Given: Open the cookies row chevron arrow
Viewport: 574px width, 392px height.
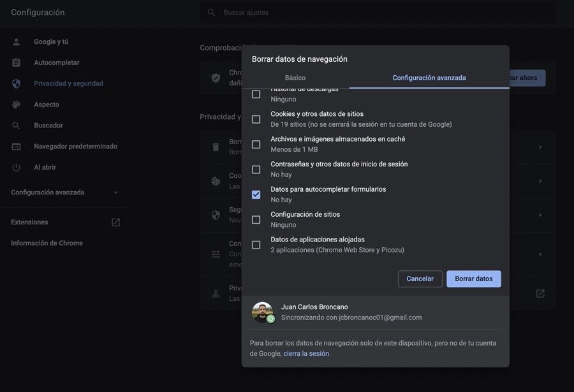Looking at the screenshot, I should tap(540, 181).
